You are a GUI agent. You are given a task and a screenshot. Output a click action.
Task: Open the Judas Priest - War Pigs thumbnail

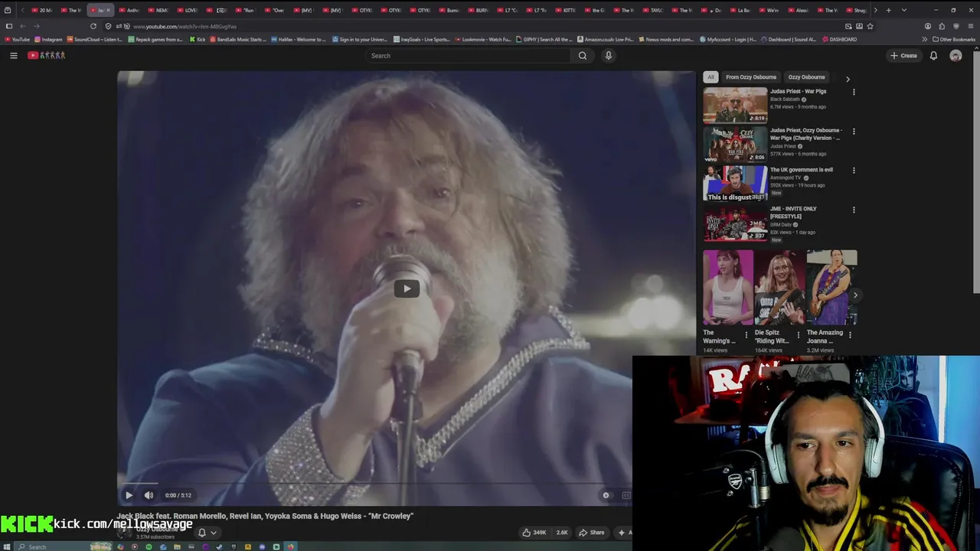[735, 106]
